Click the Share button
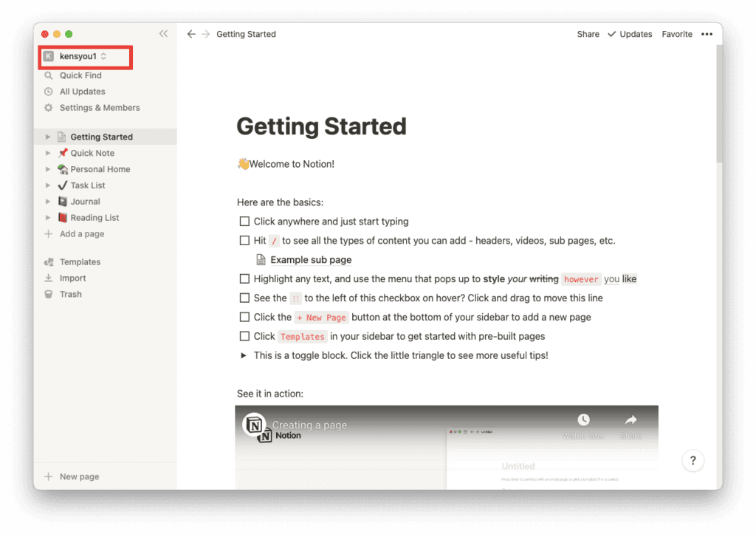756x534 pixels. point(588,34)
